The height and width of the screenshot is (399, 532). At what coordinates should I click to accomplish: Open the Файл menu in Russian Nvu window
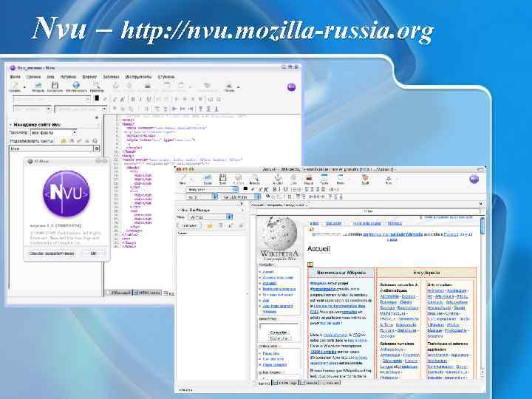tap(16, 77)
